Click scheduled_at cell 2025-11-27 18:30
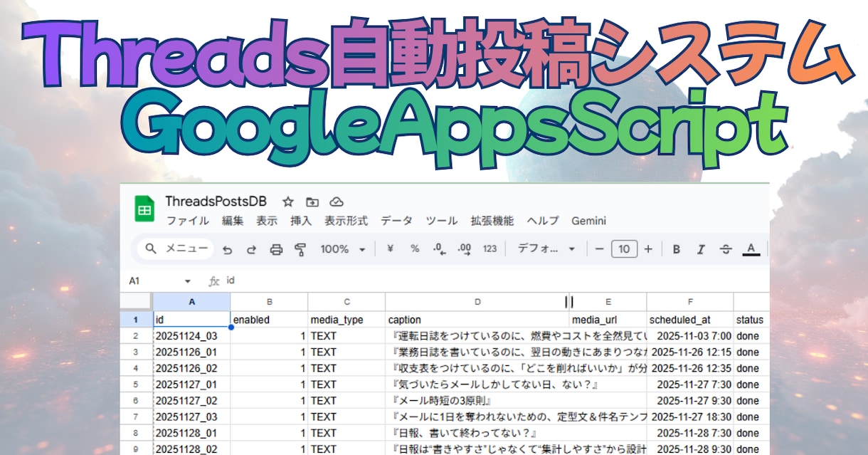The image size is (868, 455). click(x=690, y=417)
